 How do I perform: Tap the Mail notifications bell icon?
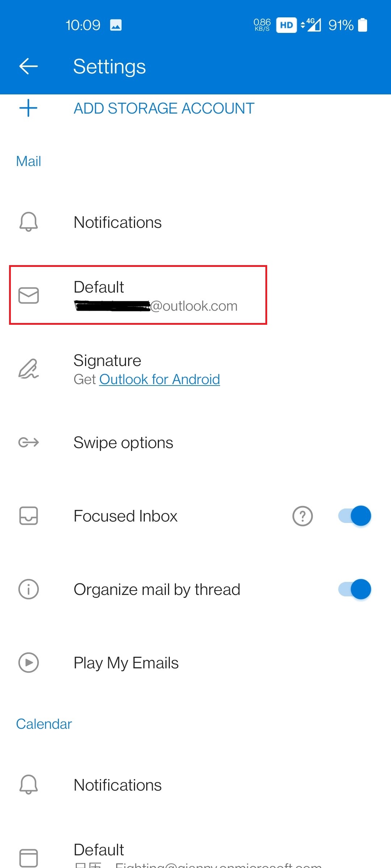pos(28,222)
